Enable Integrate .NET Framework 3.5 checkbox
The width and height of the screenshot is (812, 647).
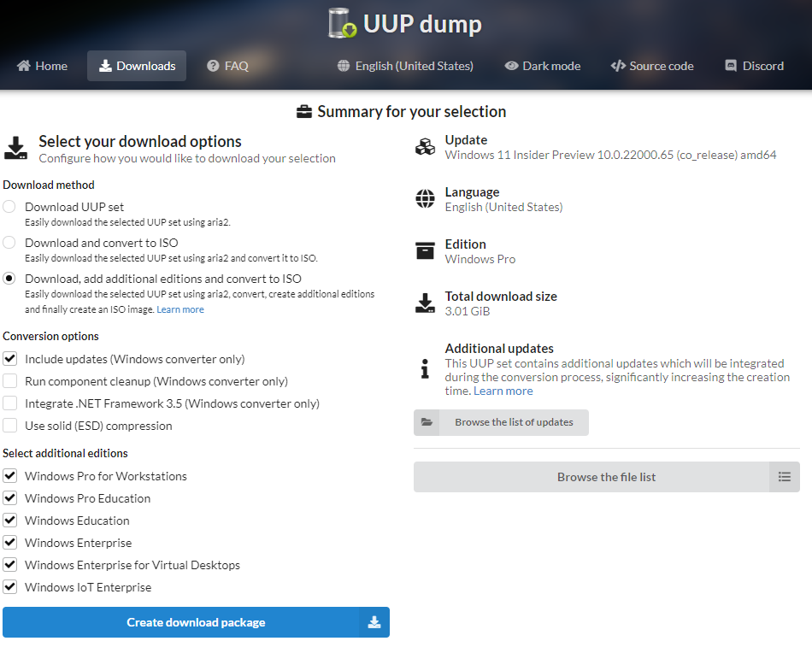tap(10, 403)
